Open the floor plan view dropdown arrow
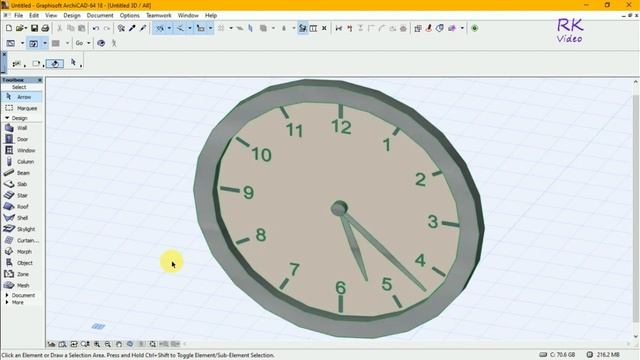The height and width of the screenshot is (360, 640). click(x=22, y=43)
